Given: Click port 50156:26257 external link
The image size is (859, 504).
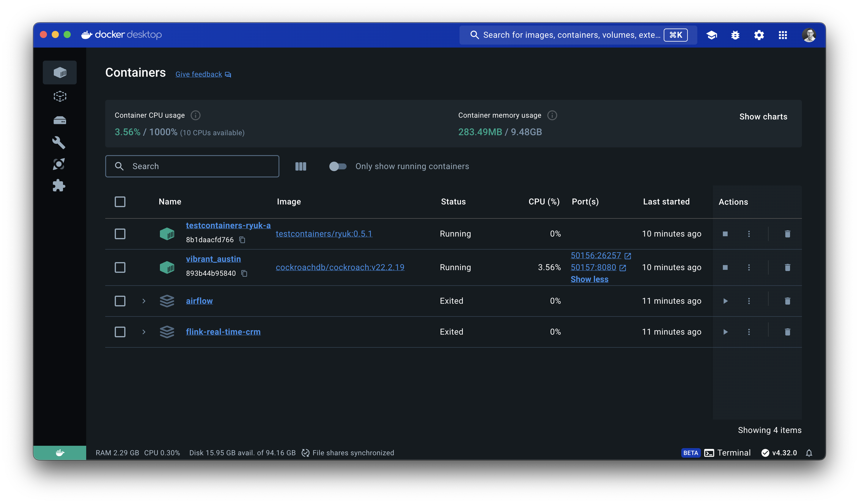Looking at the screenshot, I should click(628, 255).
